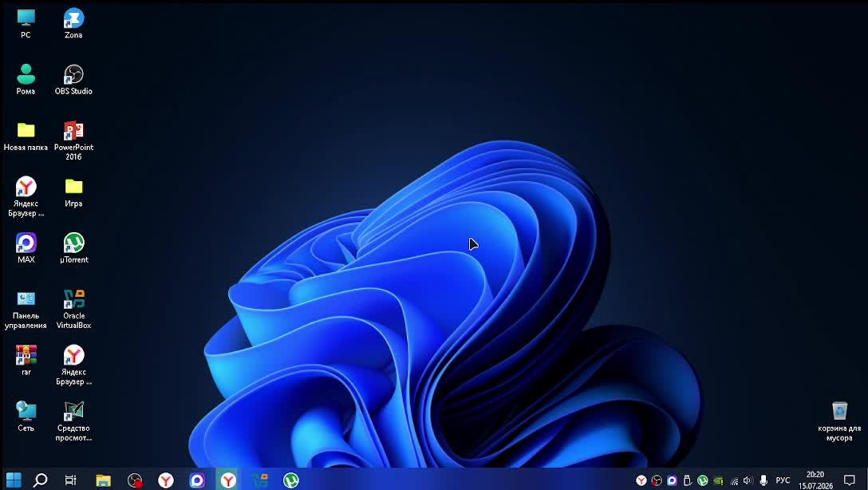
Task: Open Wi-Fi network tray icon
Action: point(734,480)
